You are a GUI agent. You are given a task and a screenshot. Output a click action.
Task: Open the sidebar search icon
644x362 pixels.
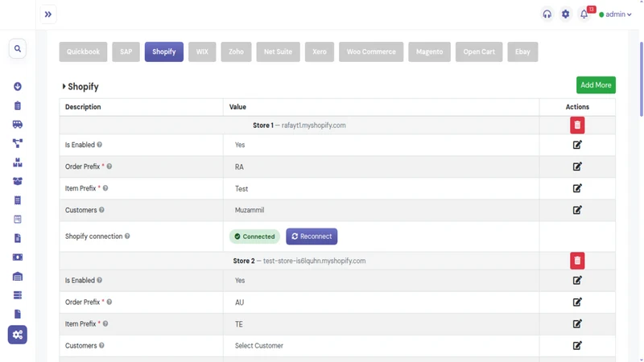[x=17, y=48]
